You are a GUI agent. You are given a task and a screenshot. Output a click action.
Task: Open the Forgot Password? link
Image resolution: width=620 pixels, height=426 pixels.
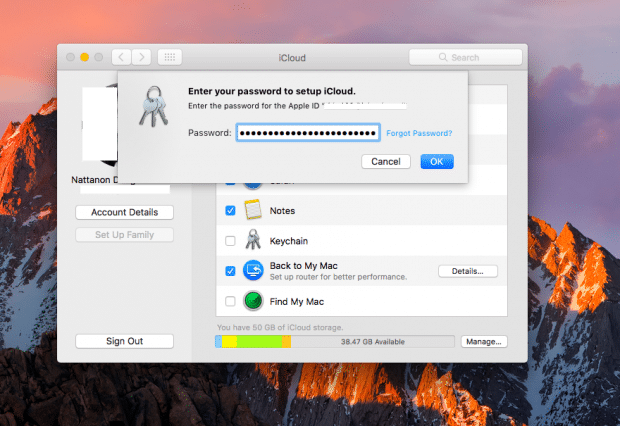click(419, 133)
